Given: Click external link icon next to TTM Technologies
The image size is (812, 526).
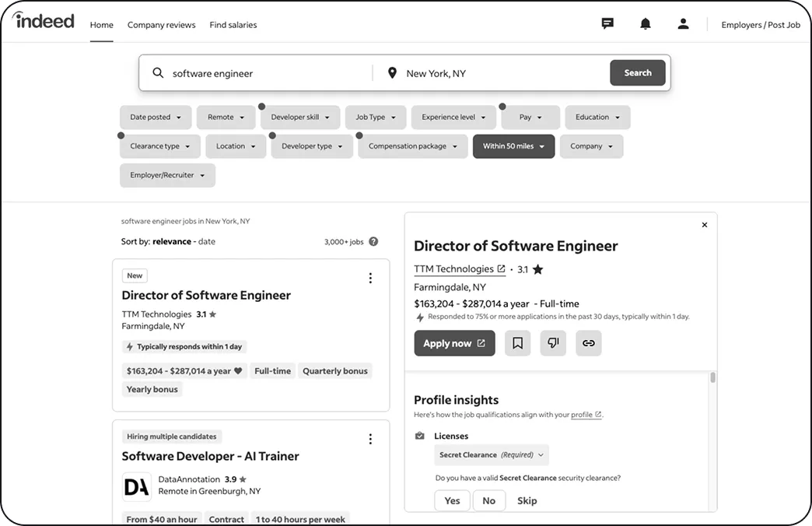Looking at the screenshot, I should pos(501,269).
